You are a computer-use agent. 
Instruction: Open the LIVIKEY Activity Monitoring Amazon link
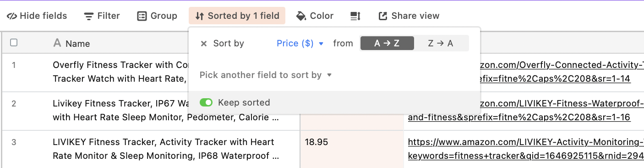pos(526,149)
